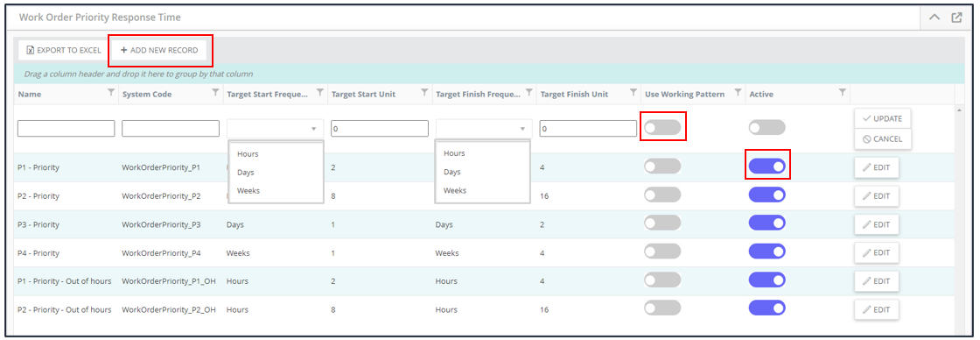
Task: Select the 'P3 - Priority' name cell
Action: click(38, 224)
